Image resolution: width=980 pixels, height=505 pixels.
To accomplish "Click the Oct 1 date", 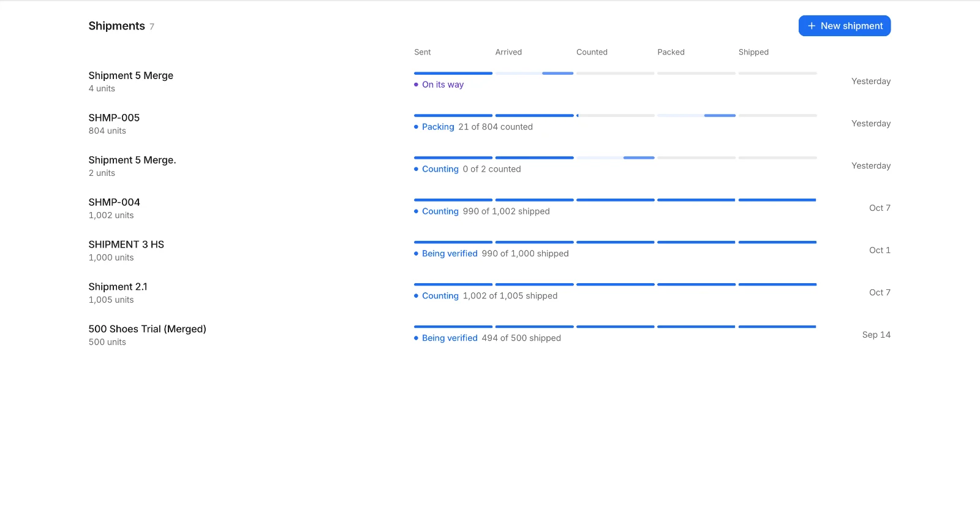I will 880,250.
